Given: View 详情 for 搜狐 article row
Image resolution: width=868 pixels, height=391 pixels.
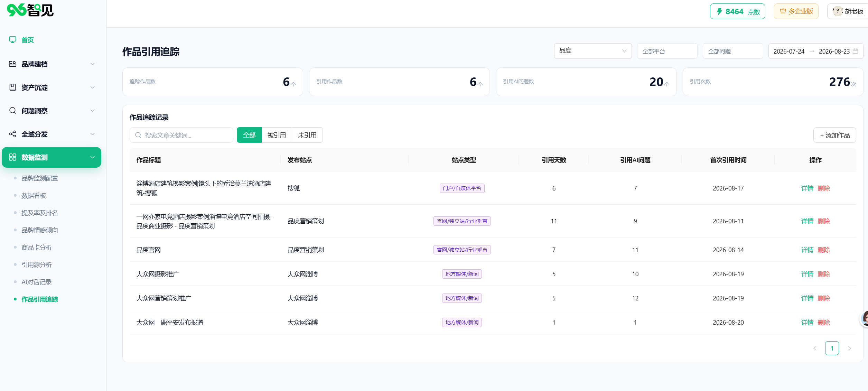Looking at the screenshot, I should click(807, 188).
